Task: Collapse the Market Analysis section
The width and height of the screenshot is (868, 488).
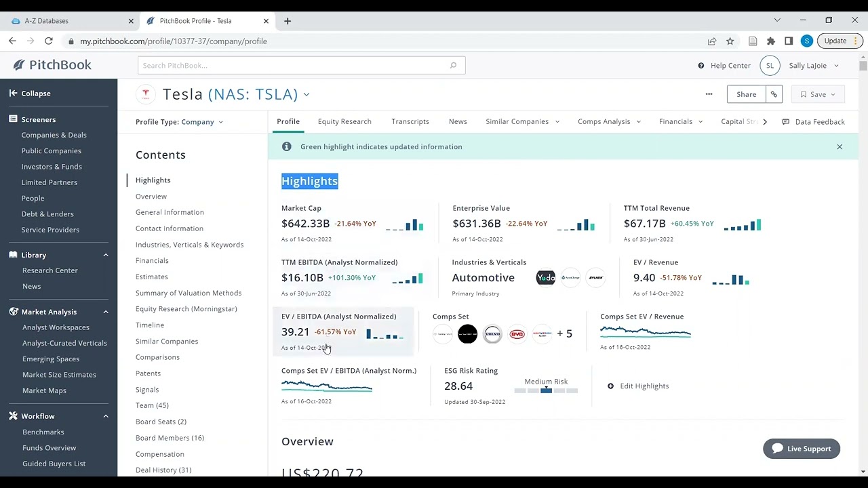Action: [x=106, y=312]
